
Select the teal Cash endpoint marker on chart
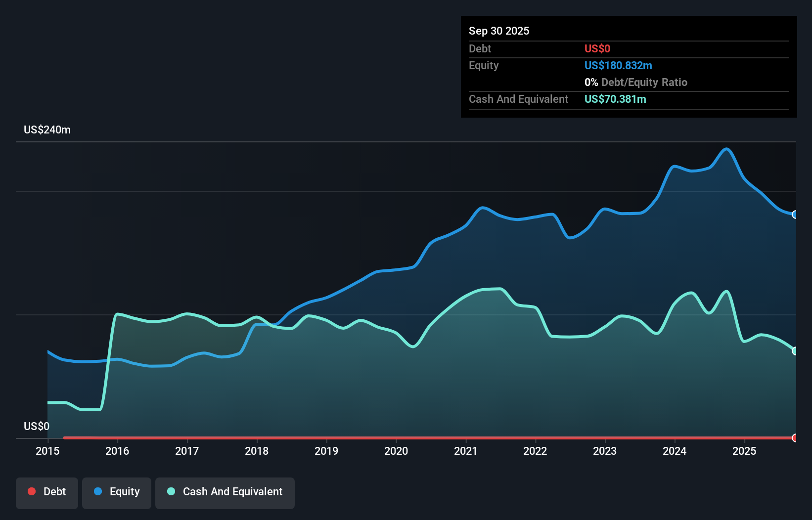795,351
